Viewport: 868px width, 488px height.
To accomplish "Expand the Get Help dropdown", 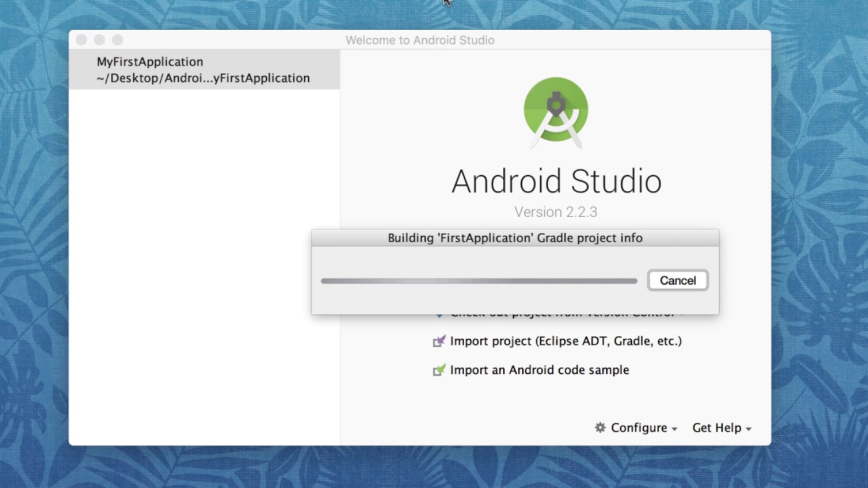I will pos(722,428).
